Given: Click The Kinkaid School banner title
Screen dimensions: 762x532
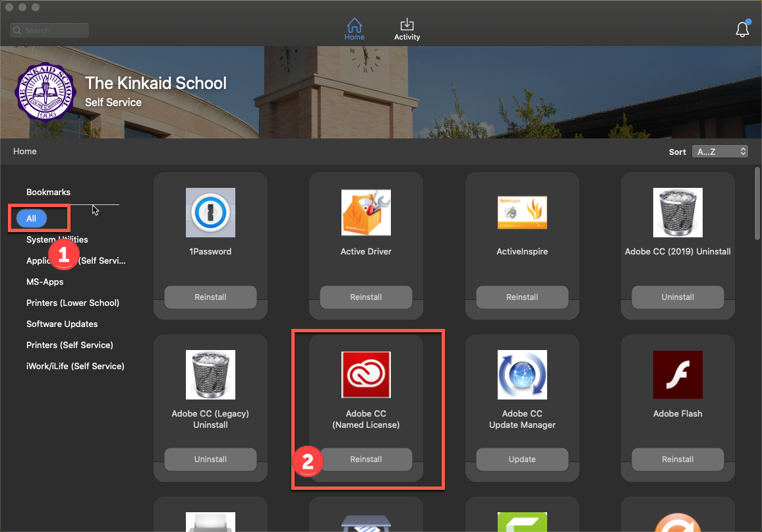Looking at the screenshot, I should [x=156, y=83].
